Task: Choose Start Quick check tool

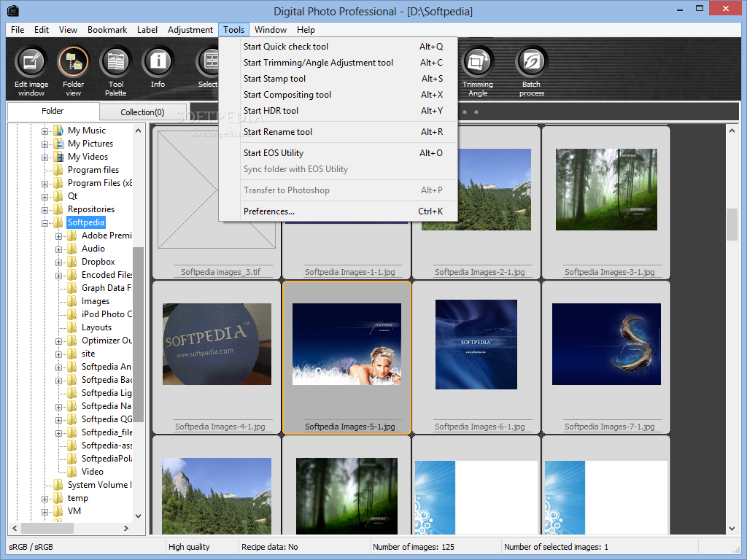Action: click(x=338, y=47)
